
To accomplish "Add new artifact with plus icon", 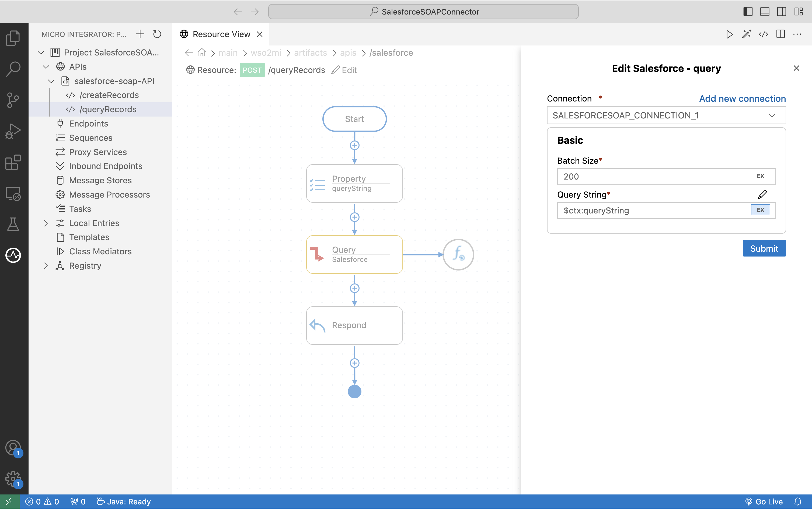I will [x=140, y=34].
